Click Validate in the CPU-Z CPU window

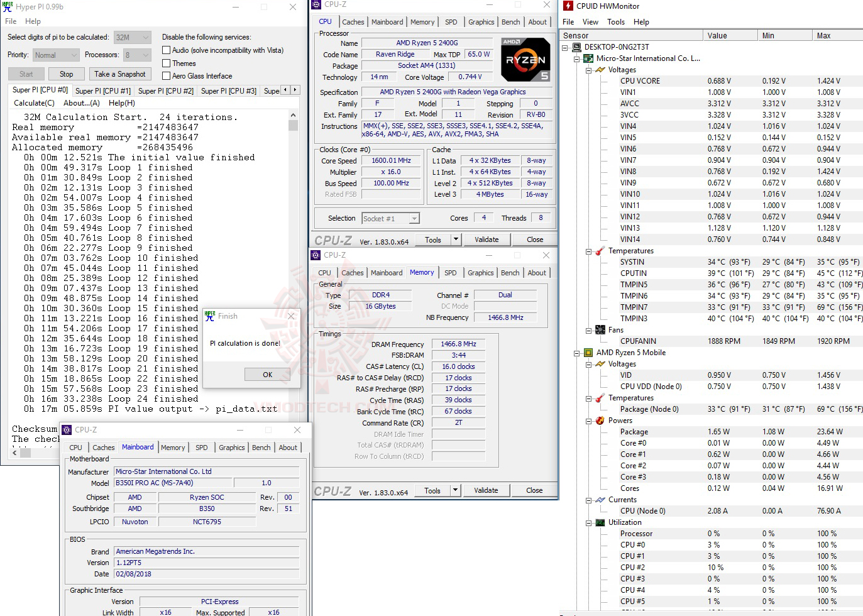[486, 239]
